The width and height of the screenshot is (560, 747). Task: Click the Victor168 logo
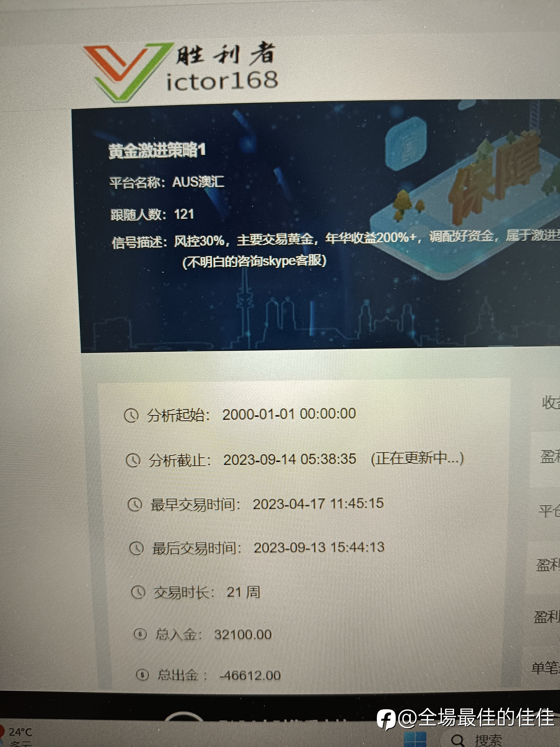click(x=181, y=72)
